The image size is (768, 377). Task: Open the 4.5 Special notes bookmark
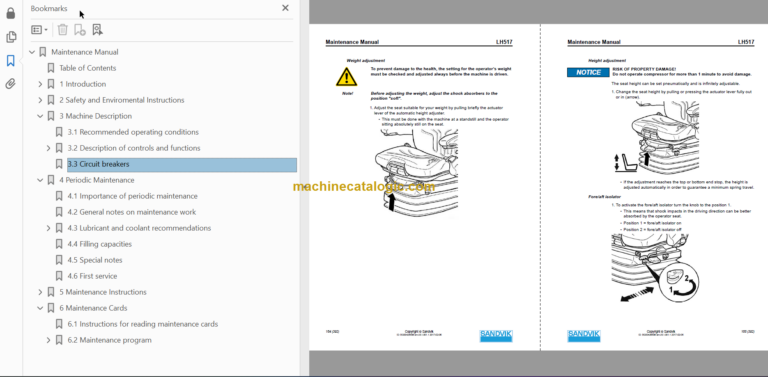[95, 260]
